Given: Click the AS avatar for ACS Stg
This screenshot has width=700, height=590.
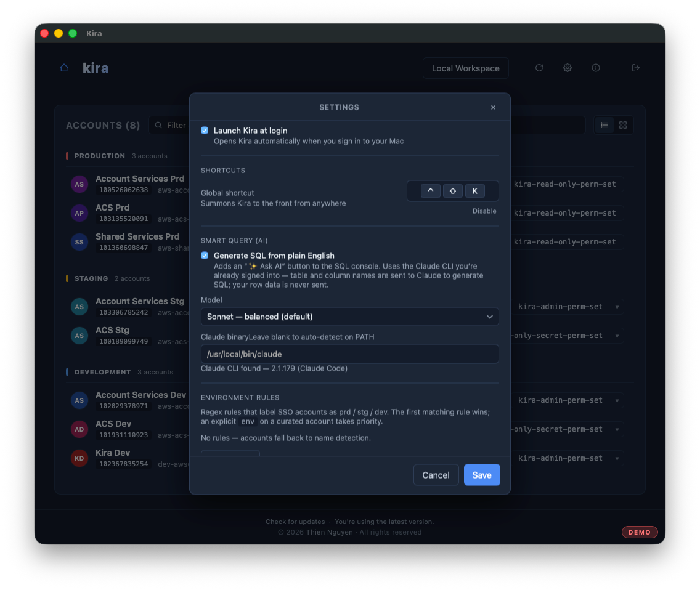Looking at the screenshot, I should [x=79, y=336].
